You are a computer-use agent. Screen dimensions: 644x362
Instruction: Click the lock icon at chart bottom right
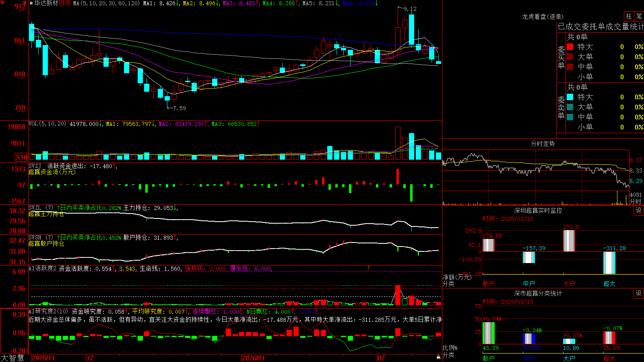[x=438, y=357]
